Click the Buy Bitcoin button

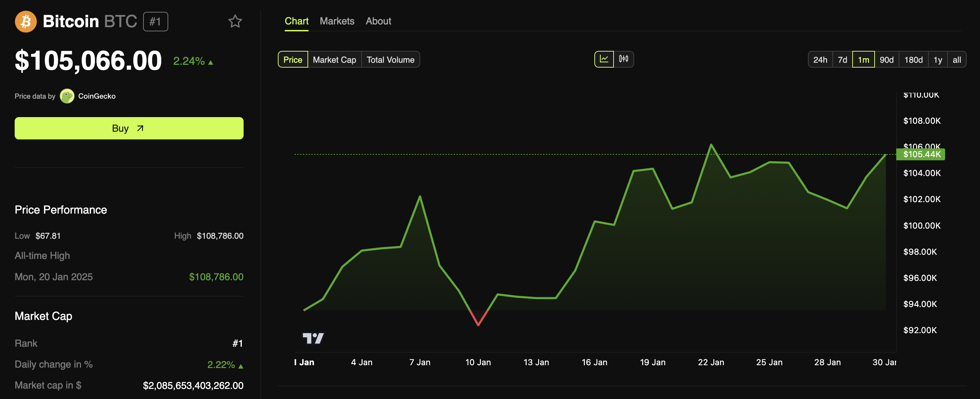(129, 128)
